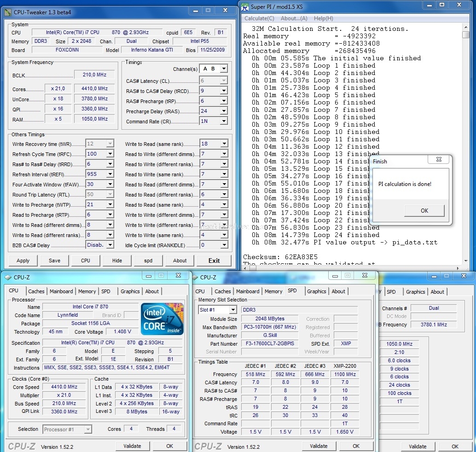
Task: Click the left CPU-Z window title icon
Action: coord(7,278)
